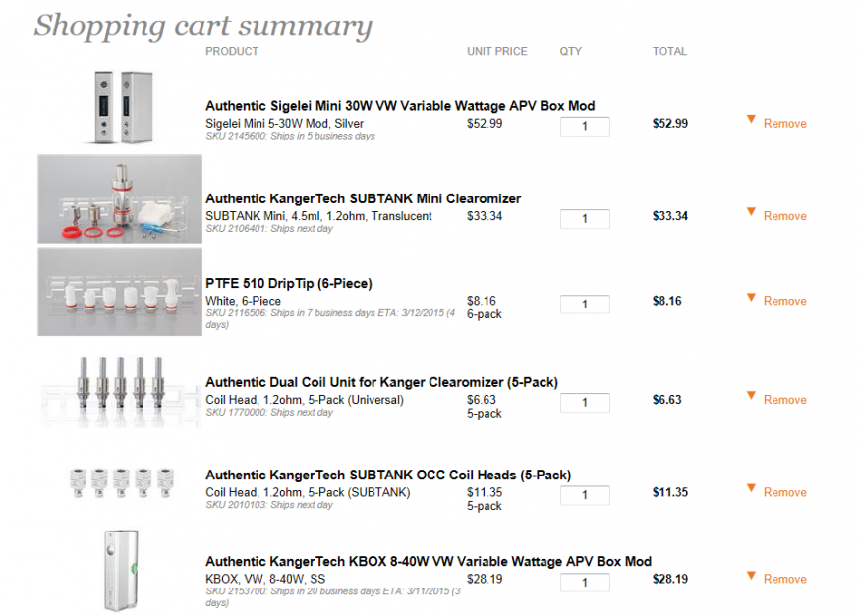Click orange arrow icon beside Sigelei Mini Remove
The height and width of the screenshot is (616, 860).
tap(751, 120)
